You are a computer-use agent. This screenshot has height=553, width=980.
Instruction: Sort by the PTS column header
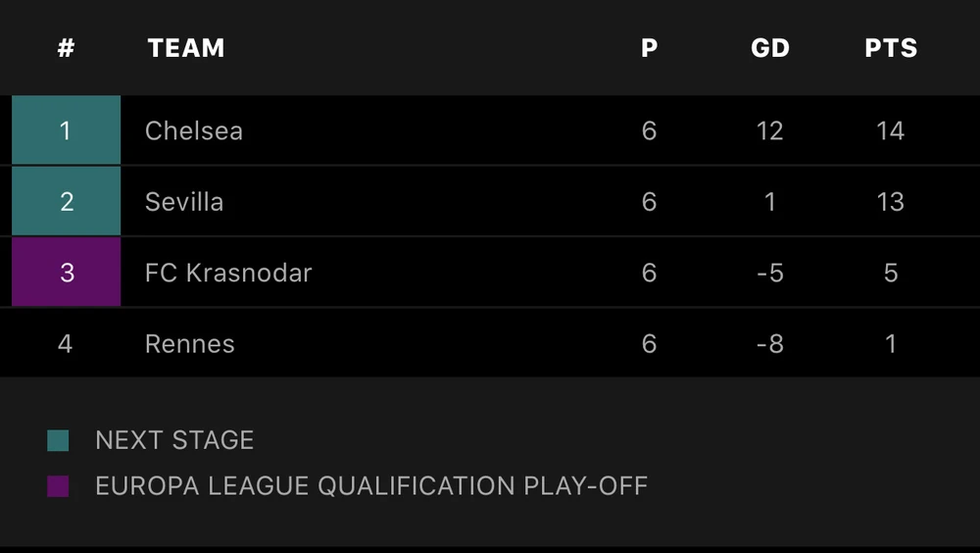pyautogui.click(x=891, y=48)
